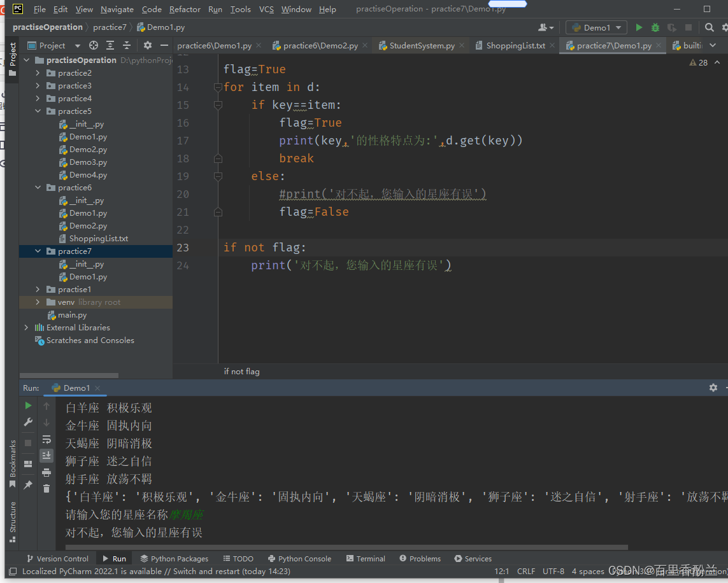Expand practise1 folder

click(38, 290)
